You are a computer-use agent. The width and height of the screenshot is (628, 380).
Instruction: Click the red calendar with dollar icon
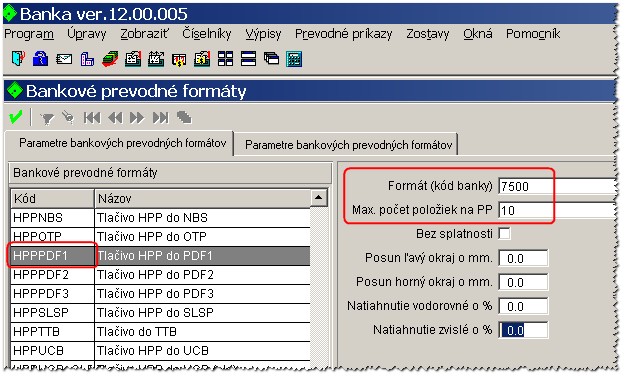click(x=179, y=60)
